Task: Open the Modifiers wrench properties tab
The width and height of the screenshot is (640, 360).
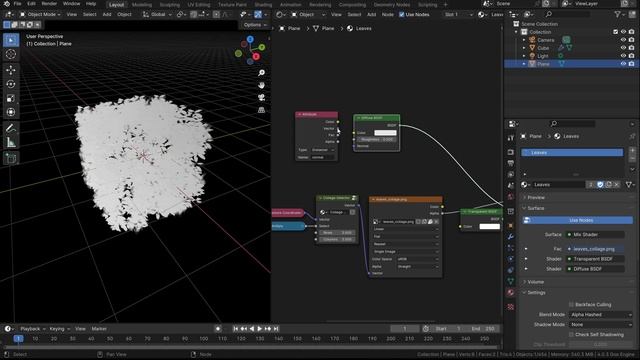Action: coord(511,237)
